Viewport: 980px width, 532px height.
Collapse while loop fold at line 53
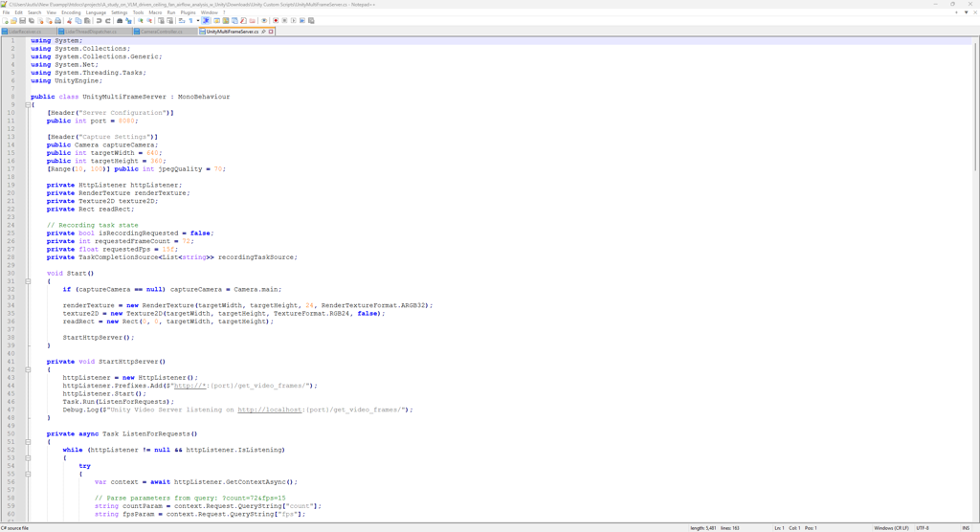coord(28,457)
